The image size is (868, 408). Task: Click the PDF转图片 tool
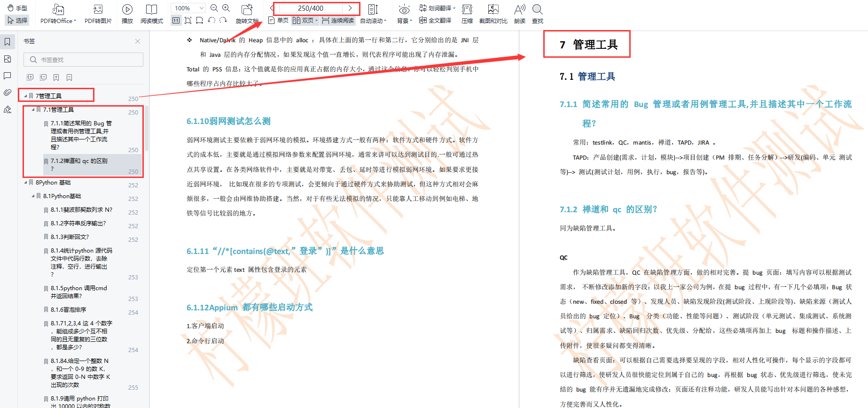tap(98, 15)
